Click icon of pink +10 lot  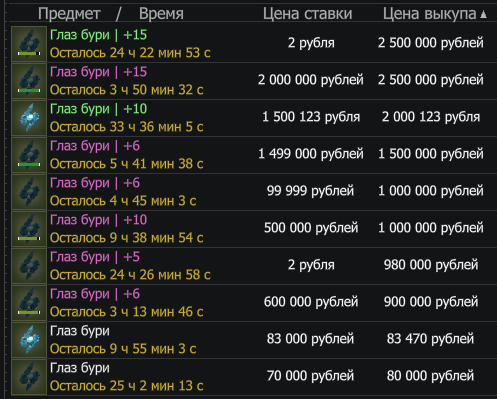coord(29,229)
